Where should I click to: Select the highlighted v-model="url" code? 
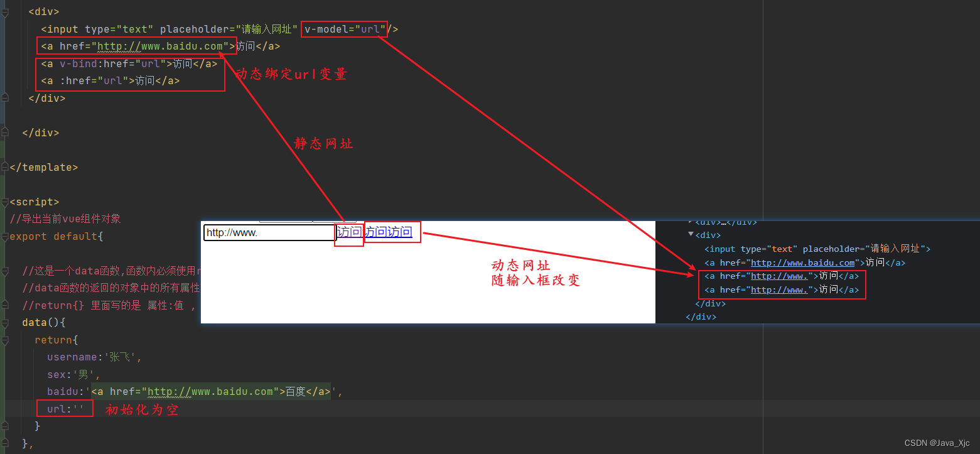[x=344, y=29]
